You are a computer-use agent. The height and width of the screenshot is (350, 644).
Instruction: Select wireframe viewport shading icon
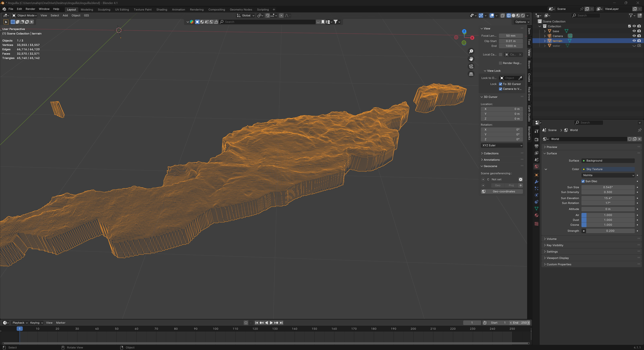tap(508, 15)
